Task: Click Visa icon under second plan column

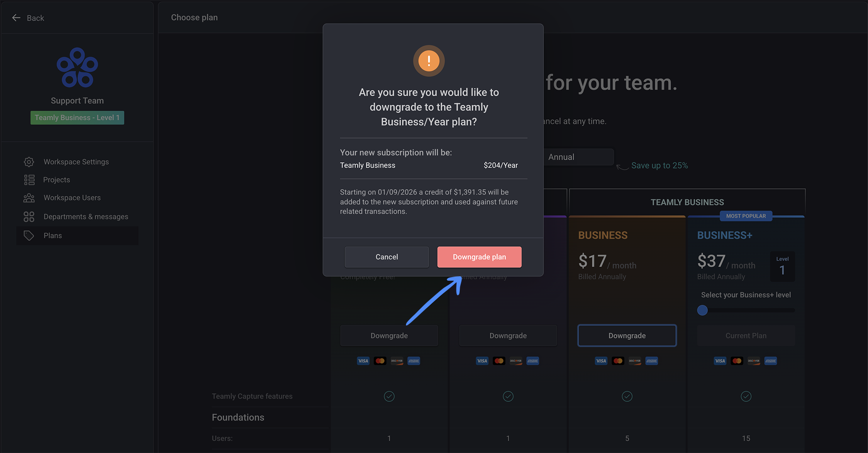Action: pos(482,361)
